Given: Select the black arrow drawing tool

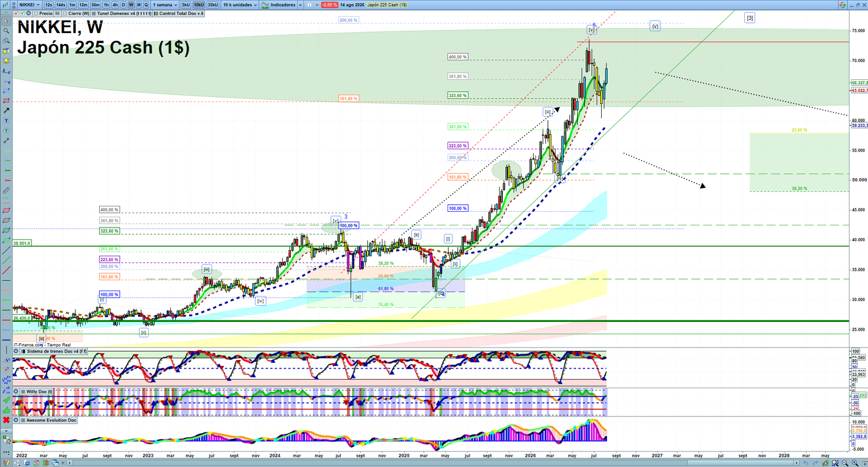Looking at the screenshot, I should (5, 110).
